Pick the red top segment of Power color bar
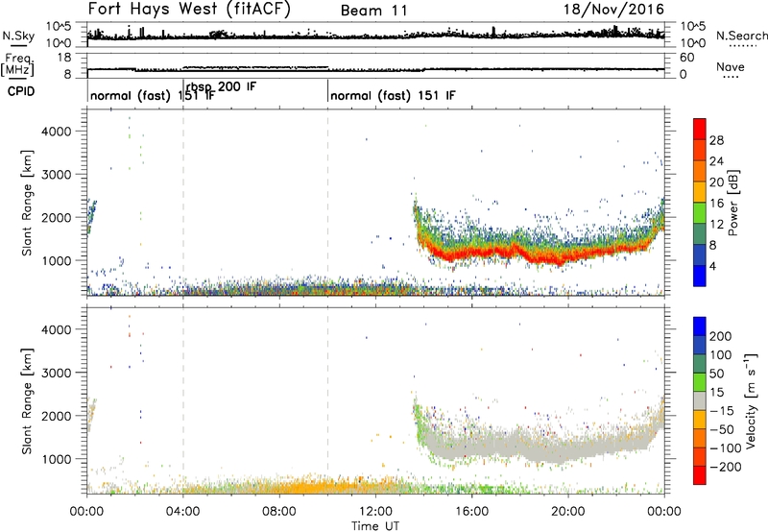 click(x=700, y=129)
